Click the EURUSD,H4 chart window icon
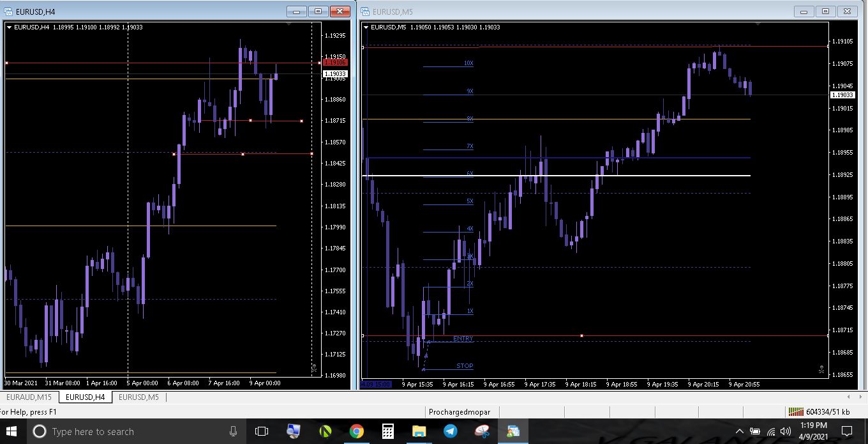This screenshot has width=868, height=444. [9, 11]
